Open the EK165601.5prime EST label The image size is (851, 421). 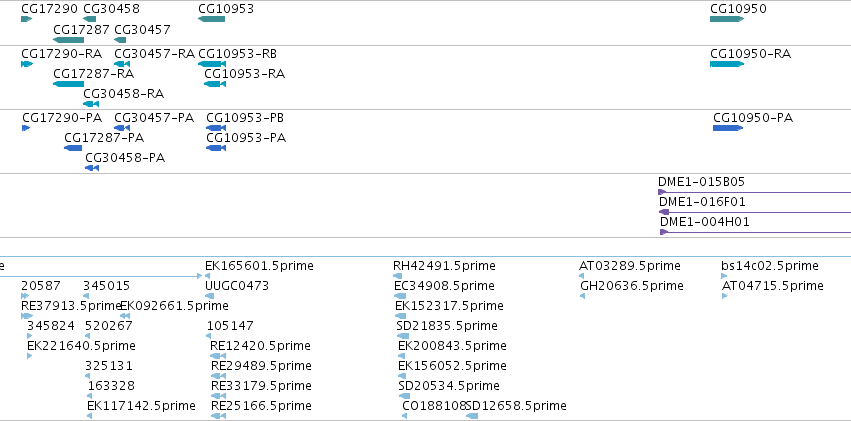point(259,266)
